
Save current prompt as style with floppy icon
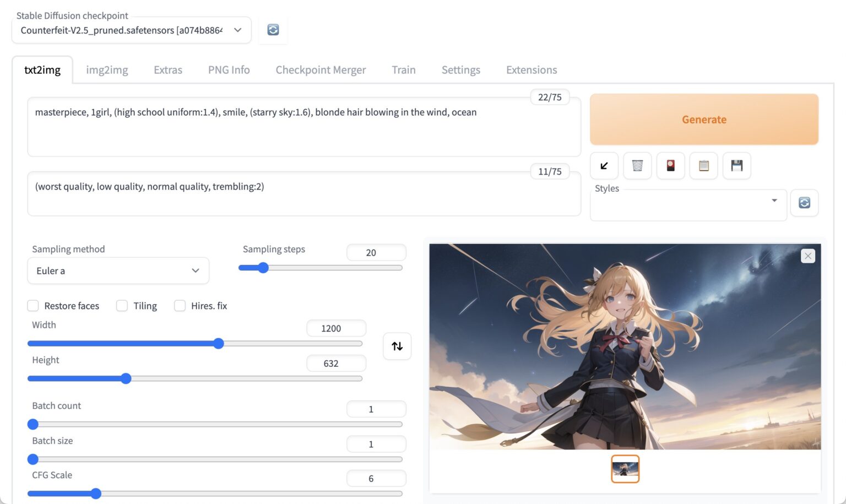737,165
